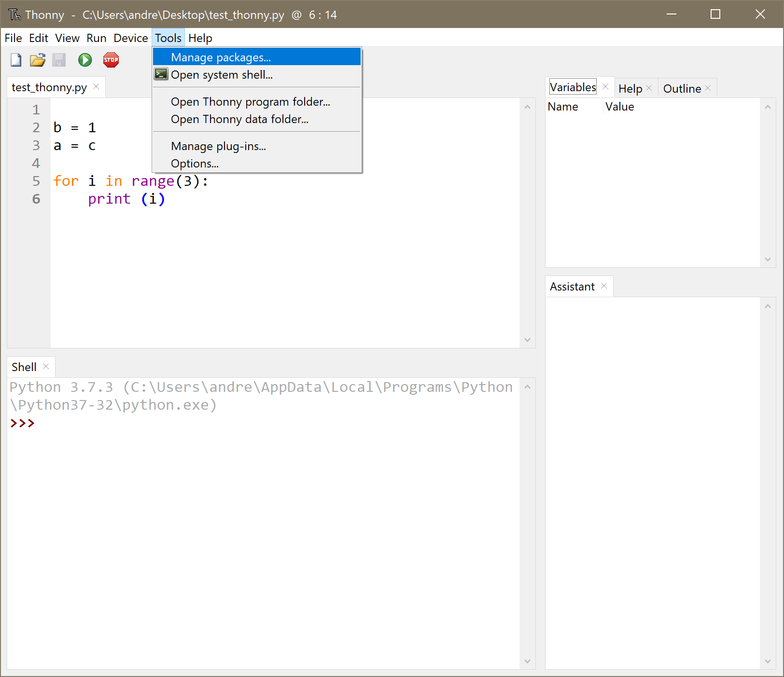784x677 pixels.
Task: Select Manage plug-ins... menu entry
Action: [x=257, y=146]
